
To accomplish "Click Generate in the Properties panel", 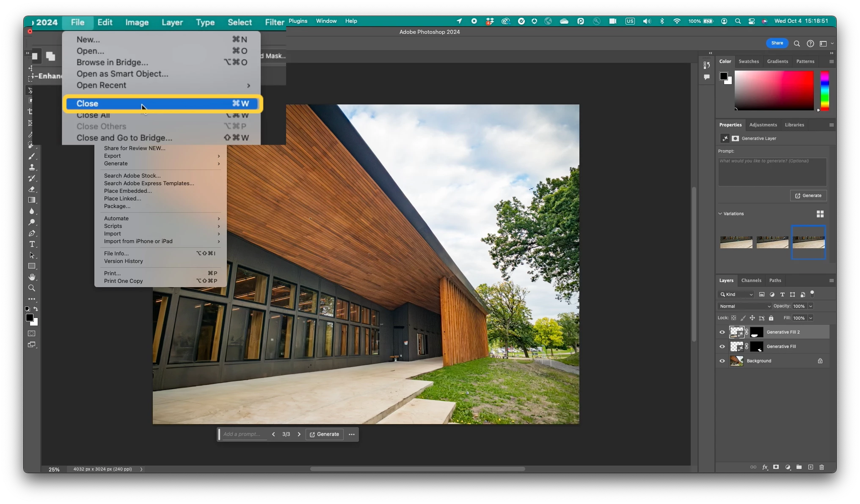I will (x=808, y=196).
